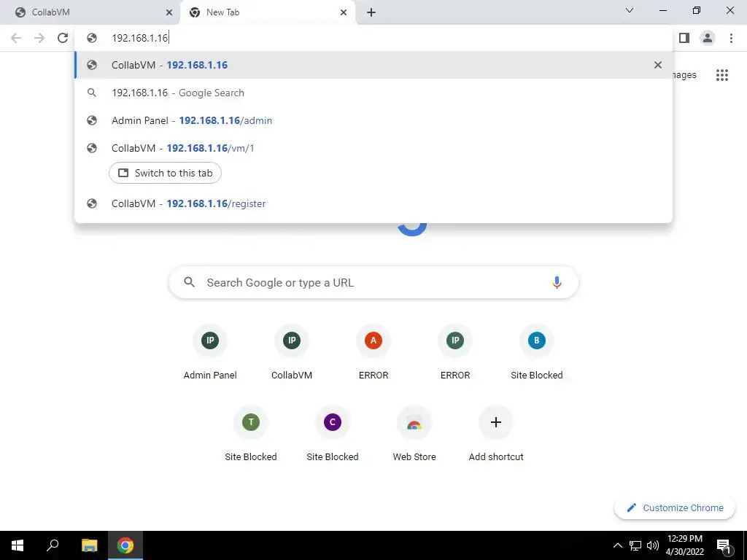Open the orange A ERROR shortcut
Image resolution: width=747 pixels, height=560 pixels.
(x=373, y=352)
